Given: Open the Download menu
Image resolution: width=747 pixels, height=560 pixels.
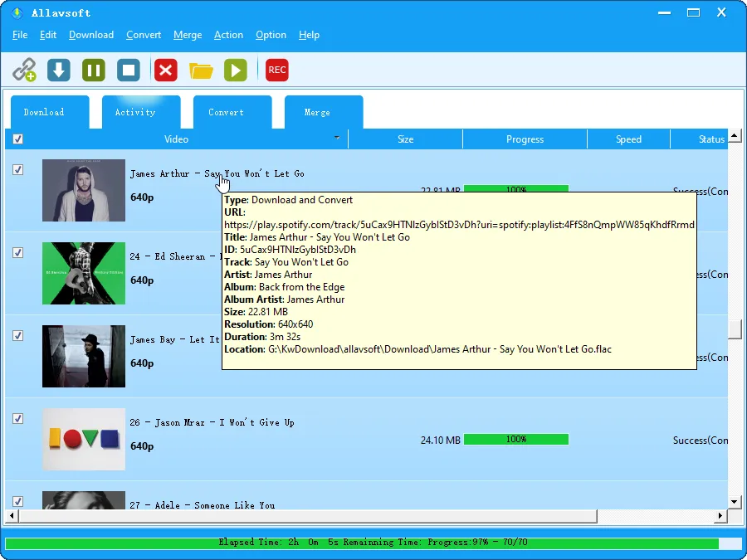Looking at the screenshot, I should pos(91,35).
